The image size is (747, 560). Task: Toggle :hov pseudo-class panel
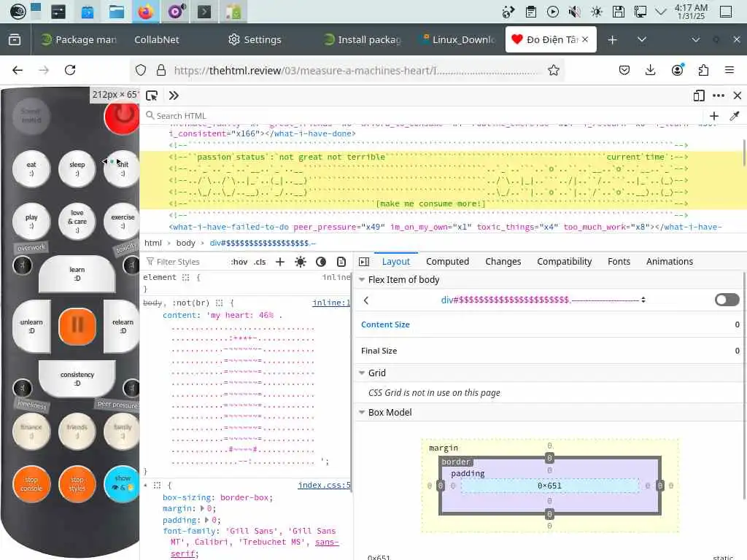pyautogui.click(x=239, y=262)
